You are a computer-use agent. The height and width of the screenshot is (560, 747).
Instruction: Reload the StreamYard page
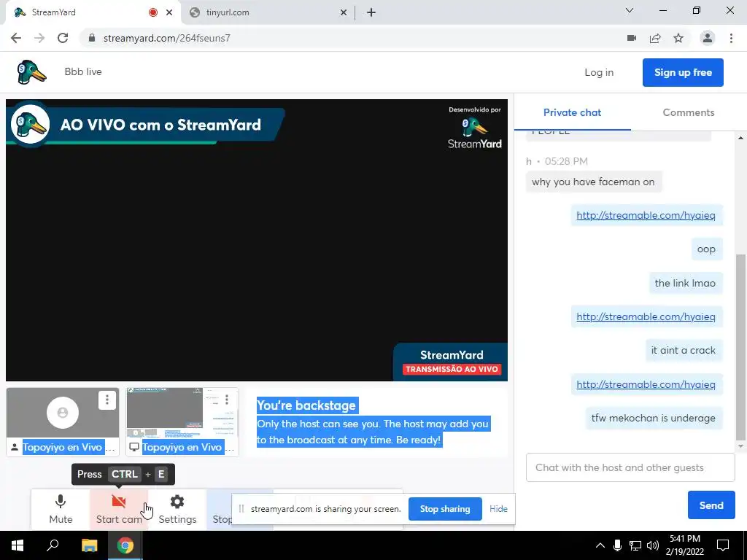[x=63, y=38]
